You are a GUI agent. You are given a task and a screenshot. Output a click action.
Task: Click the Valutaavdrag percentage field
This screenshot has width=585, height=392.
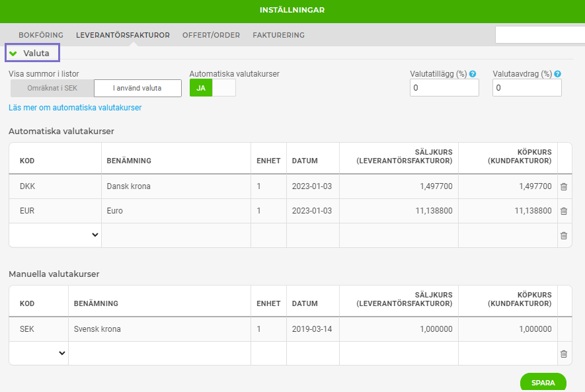coord(527,88)
